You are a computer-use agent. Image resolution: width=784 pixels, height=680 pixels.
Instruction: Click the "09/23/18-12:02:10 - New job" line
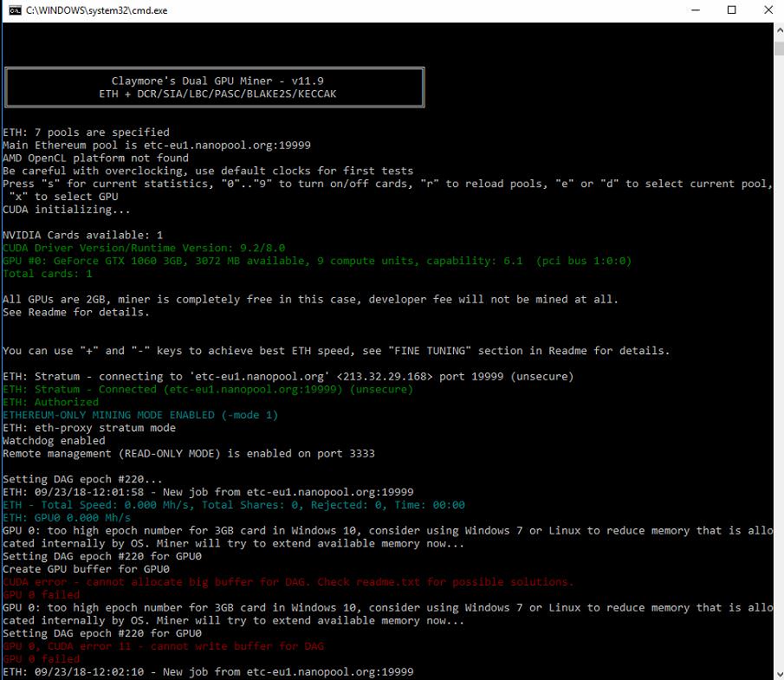coord(208,672)
